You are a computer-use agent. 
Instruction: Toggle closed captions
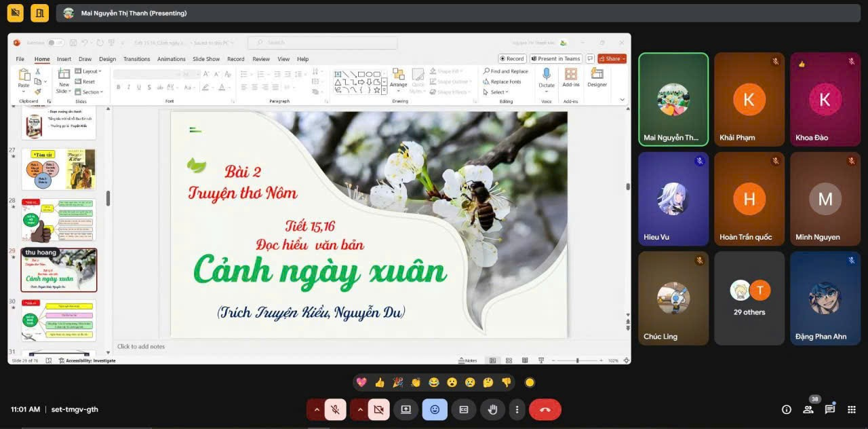tap(464, 409)
